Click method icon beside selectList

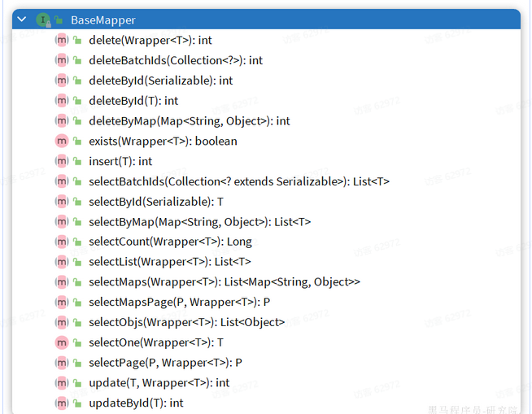pos(62,262)
